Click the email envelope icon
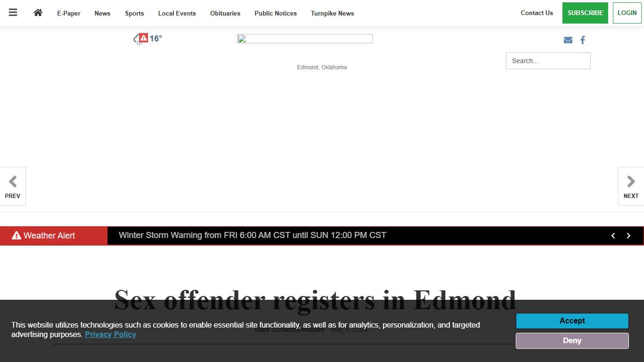 [568, 40]
